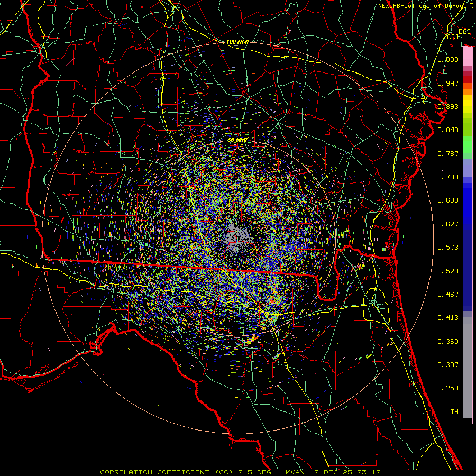The height and width of the screenshot is (476, 476).
Task: Click the [CC] units label above the legend
Action: point(452,36)
